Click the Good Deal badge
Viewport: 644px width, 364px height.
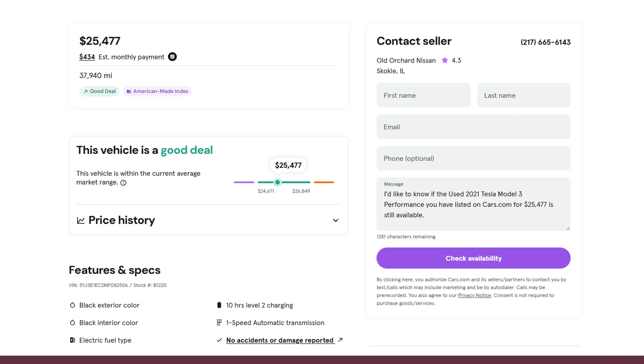point(99,91)
